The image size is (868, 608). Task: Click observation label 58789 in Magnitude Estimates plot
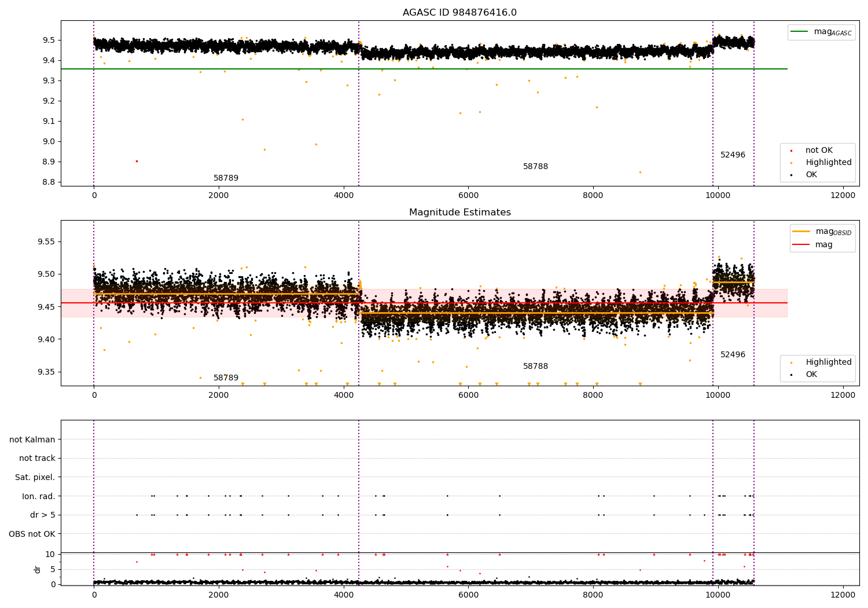pyautogui.click(x=226, y=378)
